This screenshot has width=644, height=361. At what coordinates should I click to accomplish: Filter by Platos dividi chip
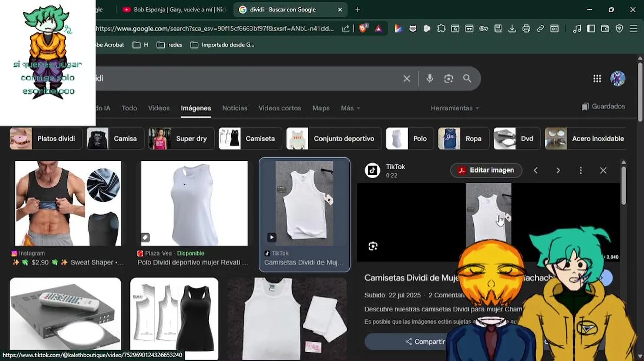click(46, 139)
